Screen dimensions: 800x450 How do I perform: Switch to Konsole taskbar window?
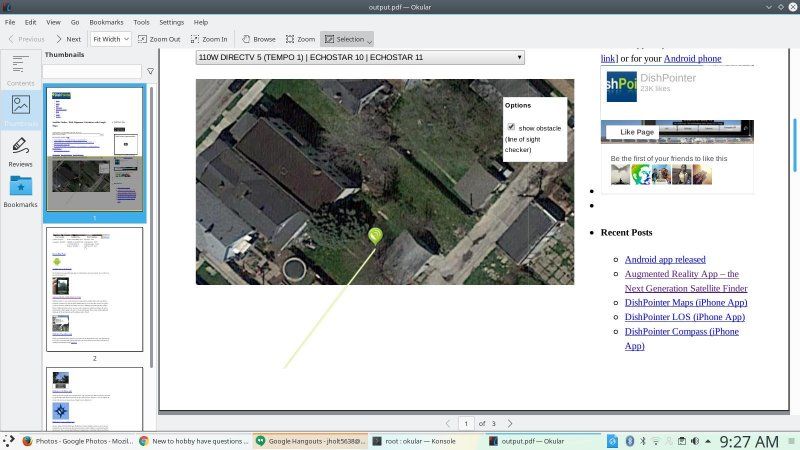coord(427,441)
